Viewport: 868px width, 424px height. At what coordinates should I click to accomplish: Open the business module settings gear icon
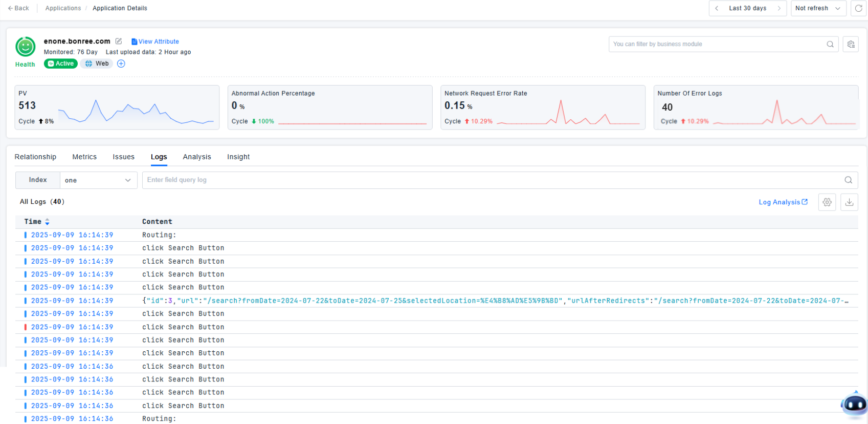click(x=851, y=44)
